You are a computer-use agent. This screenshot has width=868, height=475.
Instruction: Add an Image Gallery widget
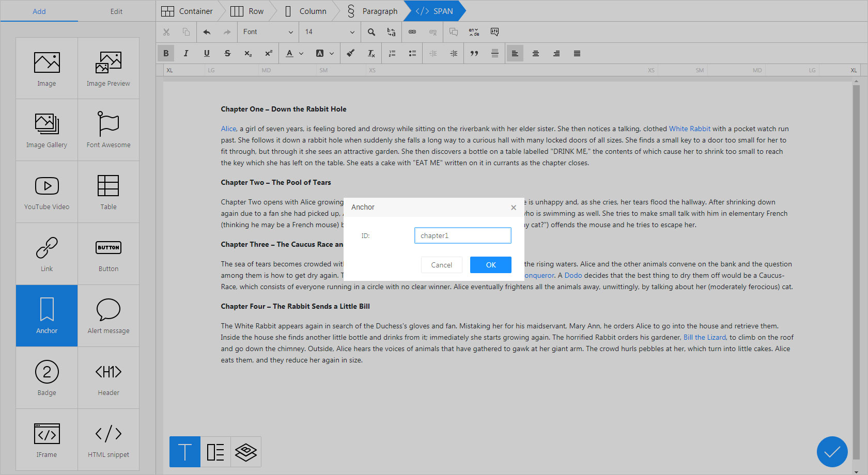[47, 130]
